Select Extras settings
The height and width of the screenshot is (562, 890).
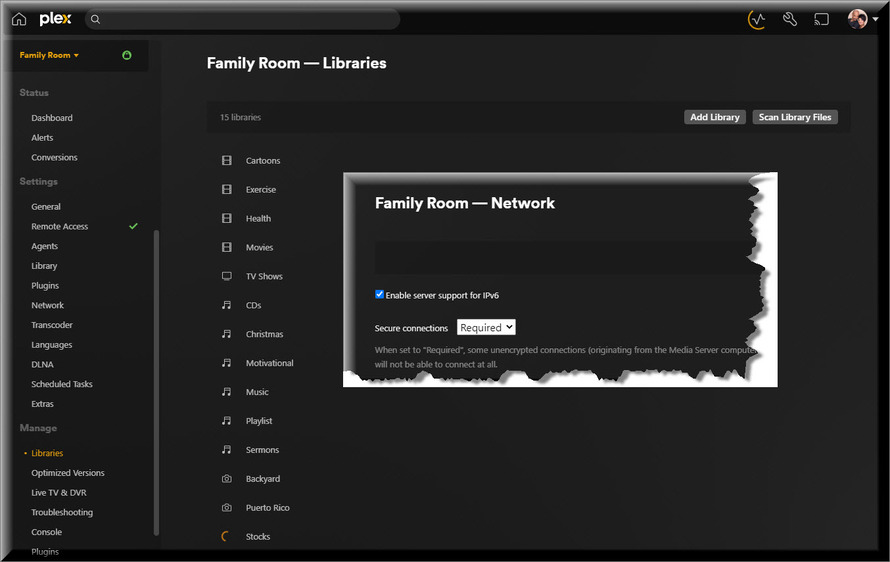(42, 404)
